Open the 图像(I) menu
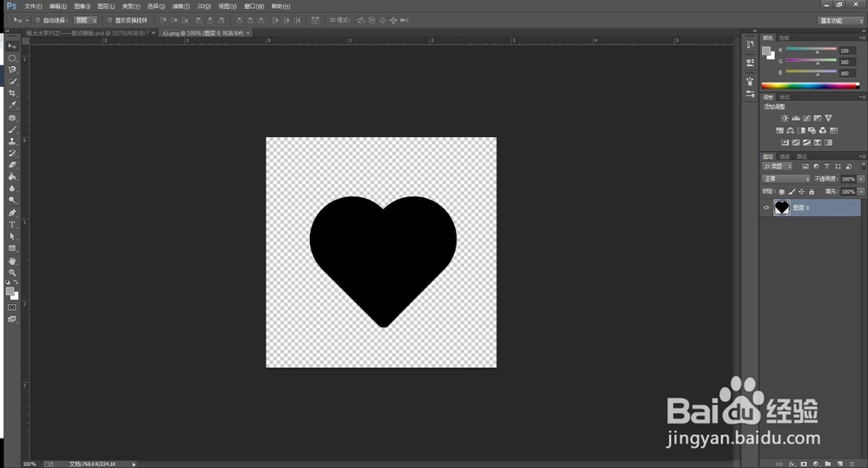Screen dimensions: 868x468 (82, 6)
